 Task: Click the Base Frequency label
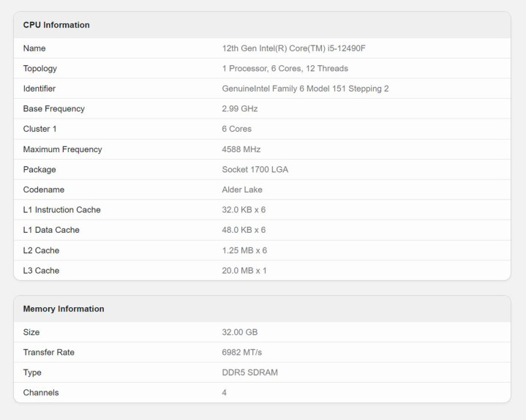pos(53,109)
